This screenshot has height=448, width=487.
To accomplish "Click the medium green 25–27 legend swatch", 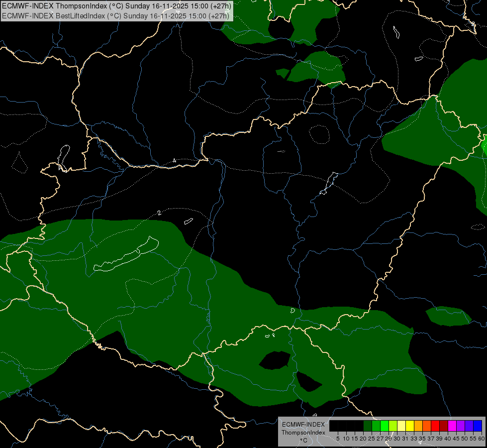I will 376,426.
